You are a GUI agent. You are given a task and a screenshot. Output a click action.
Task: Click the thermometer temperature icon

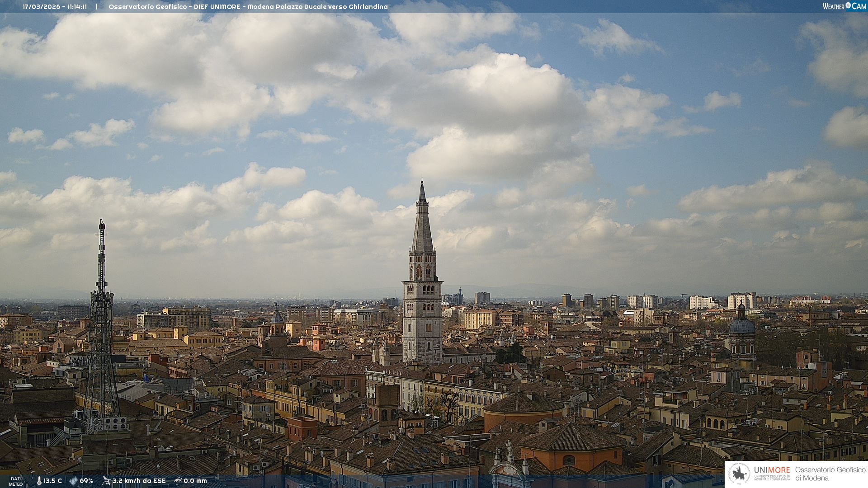tap(39, 481)
